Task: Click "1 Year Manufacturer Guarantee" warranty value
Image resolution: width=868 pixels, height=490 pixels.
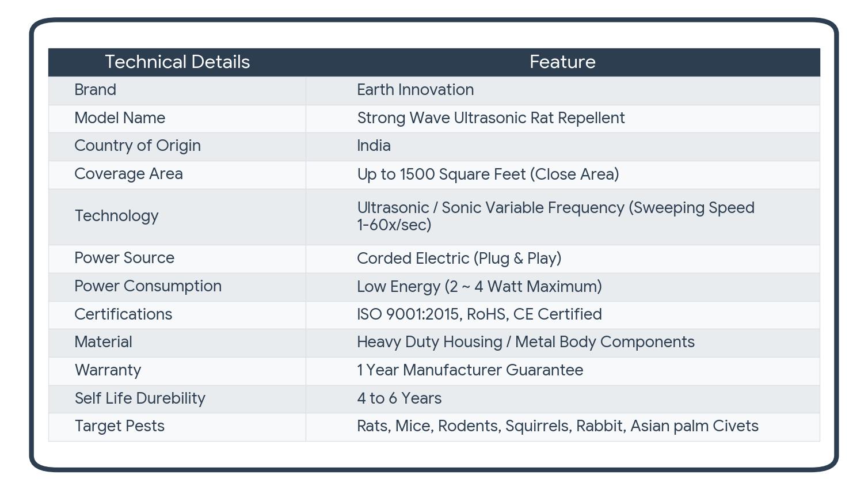Action: pyautogui.click(x=470, y=370)
